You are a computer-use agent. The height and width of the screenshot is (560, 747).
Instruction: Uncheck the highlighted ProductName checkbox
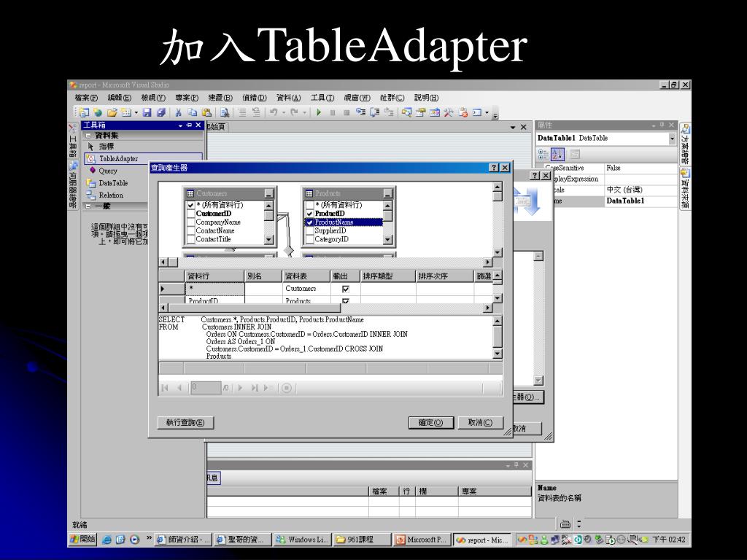(x=309, y=222)
